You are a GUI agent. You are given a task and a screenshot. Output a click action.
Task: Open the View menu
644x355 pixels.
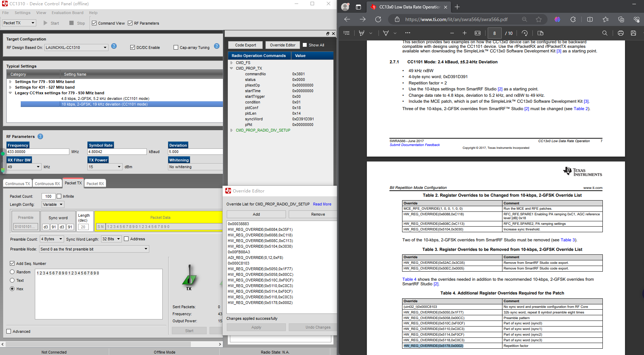click(41, 13)
